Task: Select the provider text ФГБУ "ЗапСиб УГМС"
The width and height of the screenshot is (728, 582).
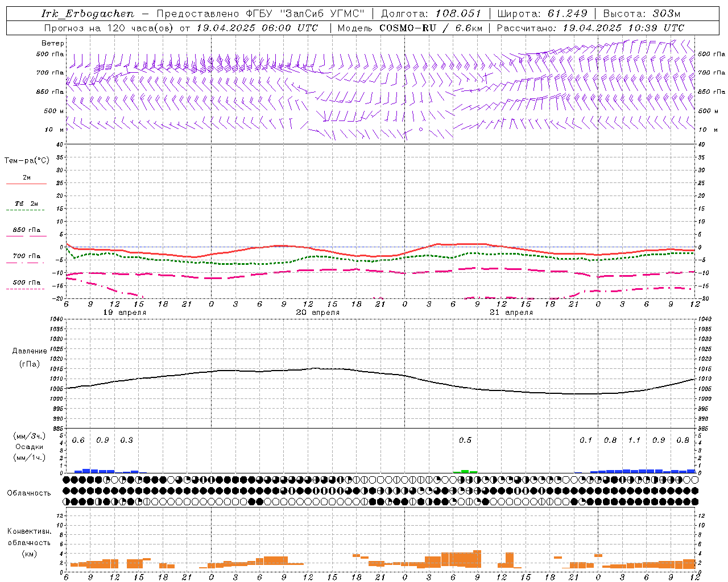Action: [x=304, y=14]
